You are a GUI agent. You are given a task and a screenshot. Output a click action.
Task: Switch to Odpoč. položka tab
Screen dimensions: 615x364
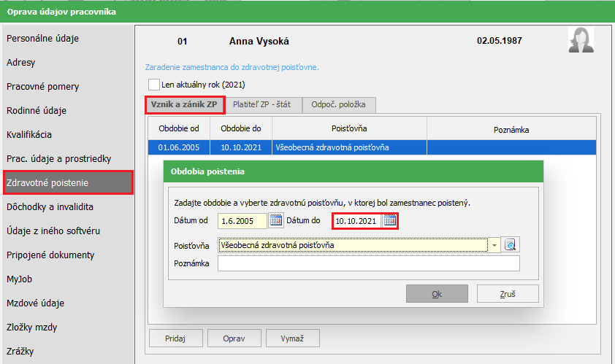point(338,104)
